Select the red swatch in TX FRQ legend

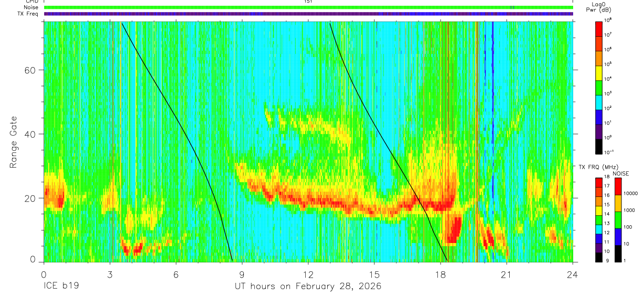click(x=599, y=182)
